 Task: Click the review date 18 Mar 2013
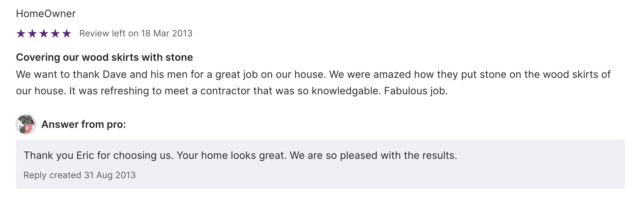point(167,33)
